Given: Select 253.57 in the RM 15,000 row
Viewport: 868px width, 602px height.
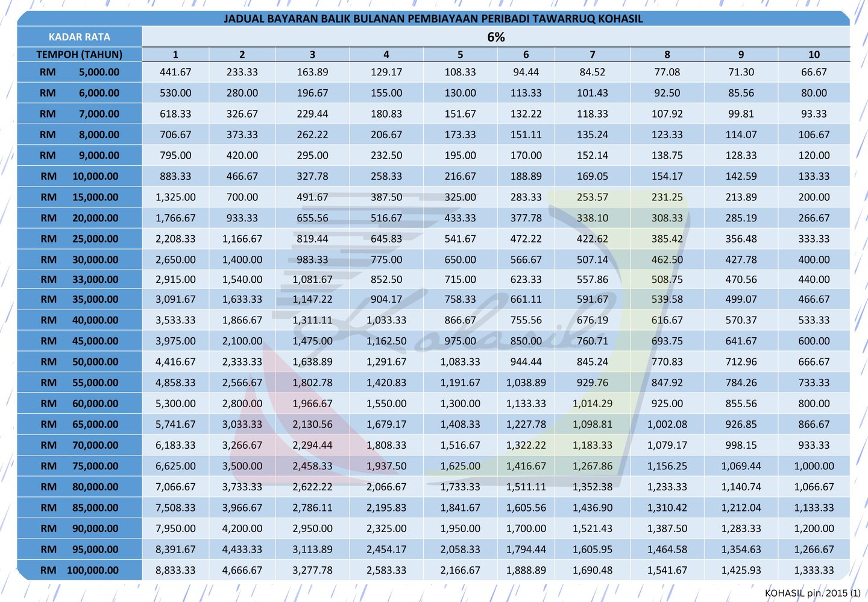Looking at the screenshot, I should point(593,197).
